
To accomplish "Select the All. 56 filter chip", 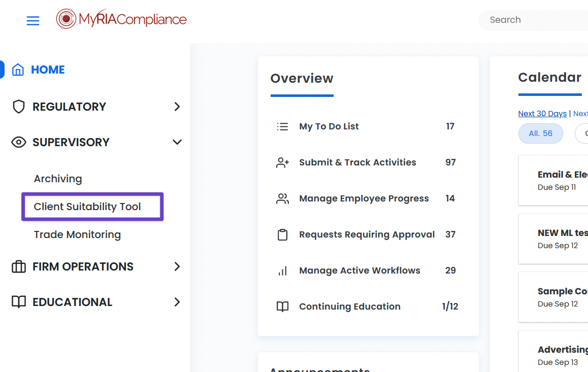I will pos(540,133).
